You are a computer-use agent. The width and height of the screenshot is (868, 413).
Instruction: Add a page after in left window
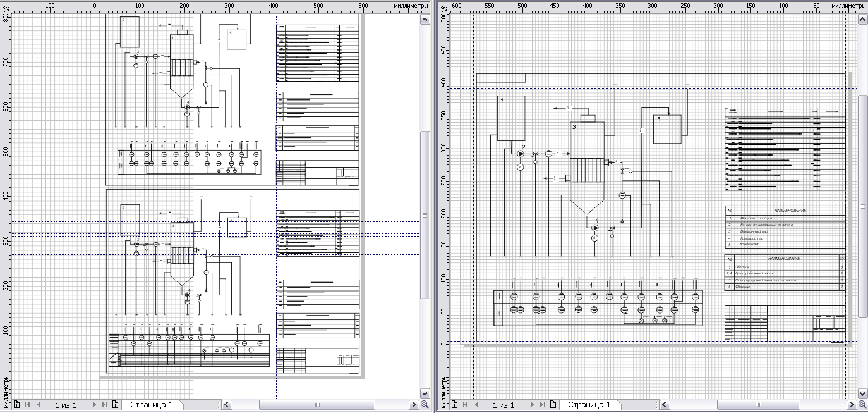[115, 405]
